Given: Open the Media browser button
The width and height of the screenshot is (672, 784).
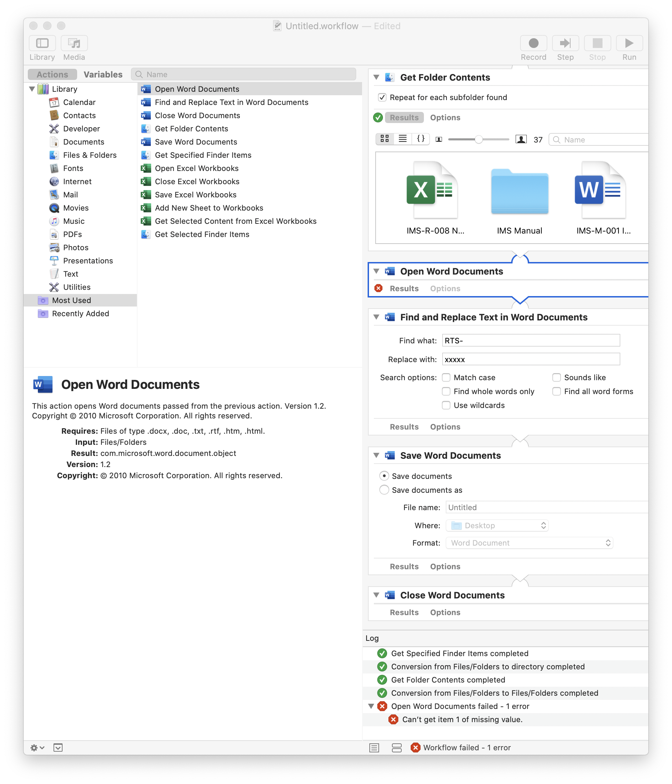Looking at the screenshot, I should 74,43.
